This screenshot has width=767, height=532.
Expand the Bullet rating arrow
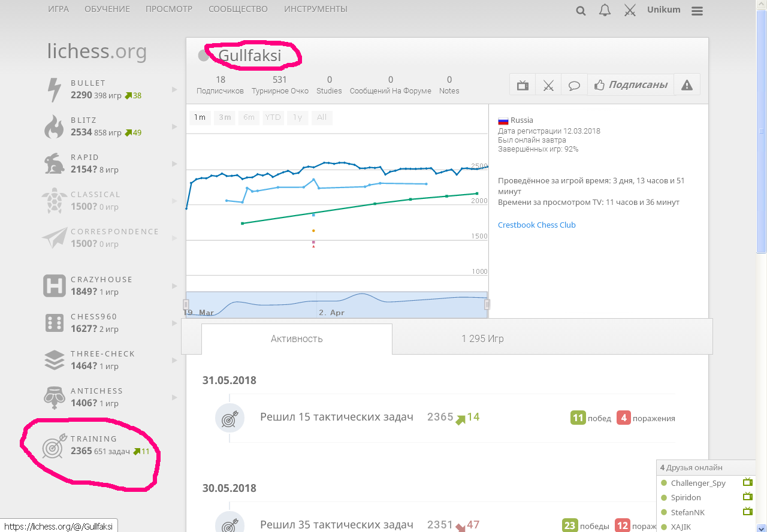click(174, 90)
